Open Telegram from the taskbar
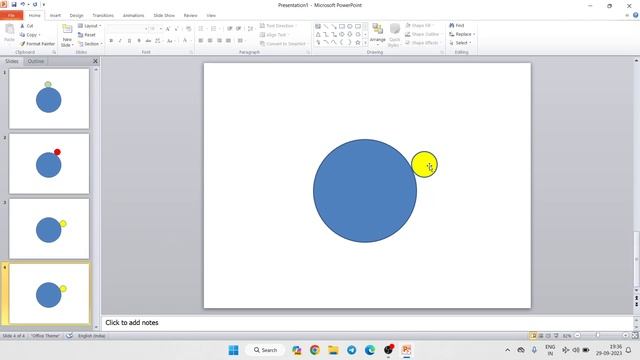640x360 pixels. click(351, 350)
